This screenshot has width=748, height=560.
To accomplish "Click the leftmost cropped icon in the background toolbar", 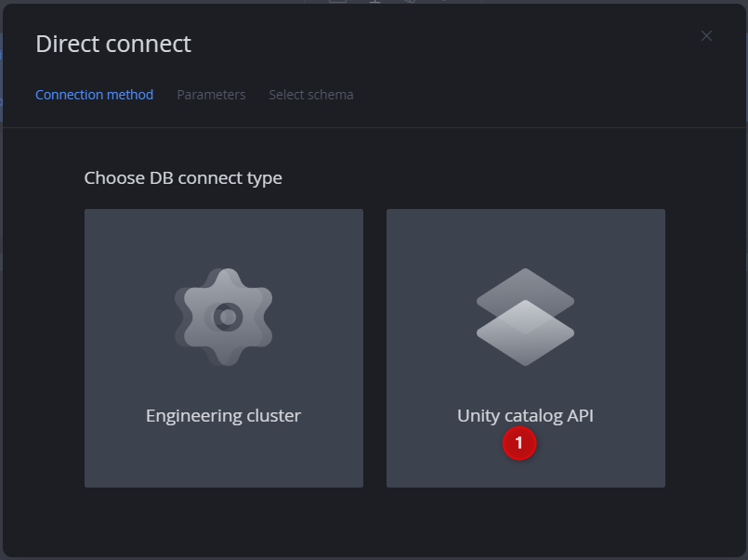I will [336, 4].
